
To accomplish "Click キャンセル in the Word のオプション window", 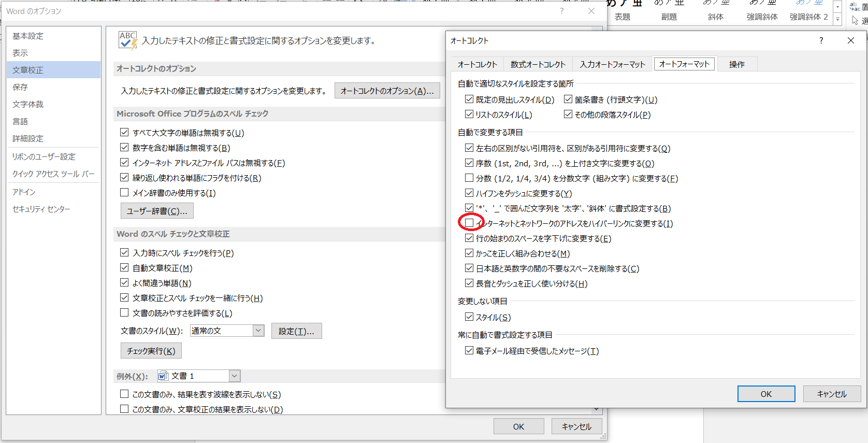I will tap(576, 426).
